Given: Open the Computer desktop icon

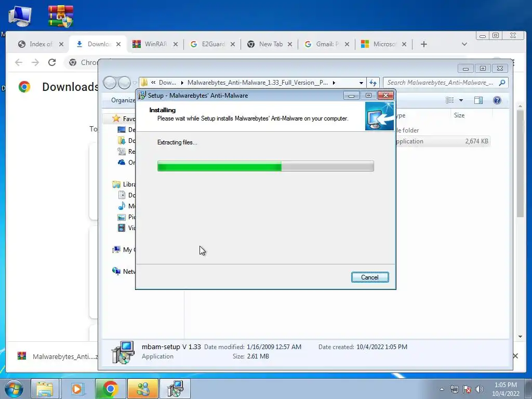Looking at the screenshot, I should pyautogui.click(x=20, y=16).
